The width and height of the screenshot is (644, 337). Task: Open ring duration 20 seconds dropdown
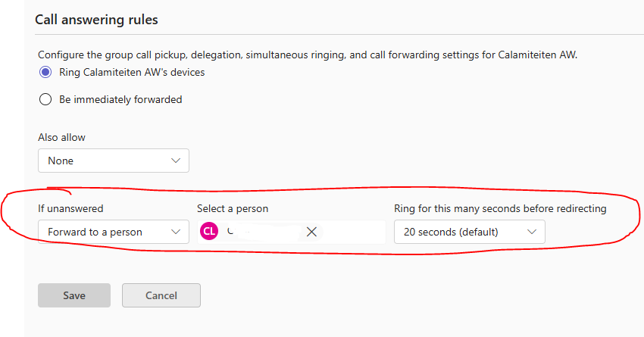pos(469,232)
